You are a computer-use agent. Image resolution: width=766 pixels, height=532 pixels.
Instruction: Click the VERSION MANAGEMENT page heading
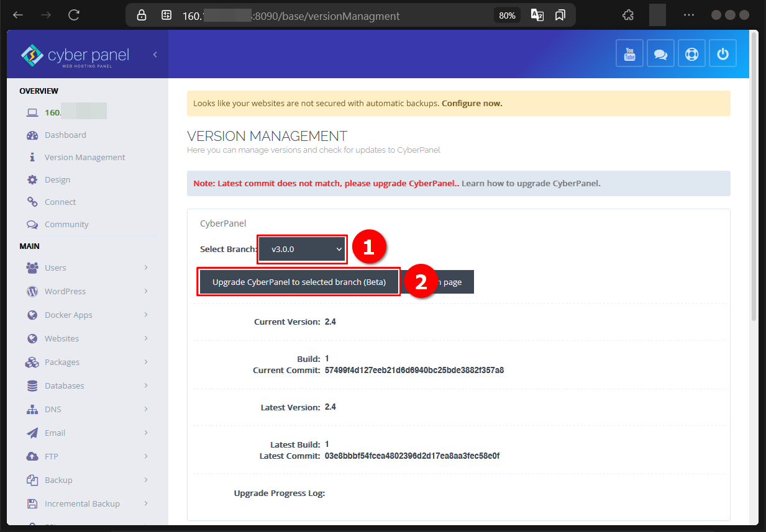pos(267,136)
